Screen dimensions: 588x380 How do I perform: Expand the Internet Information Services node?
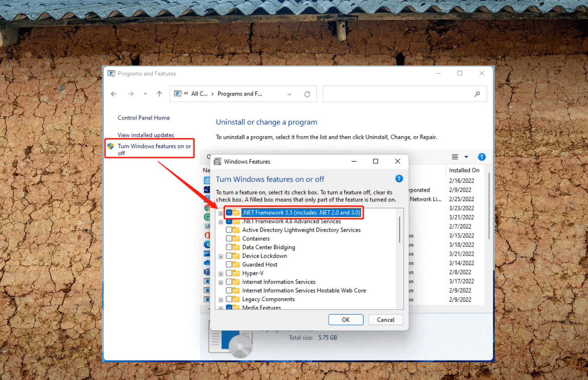coord(221,282)
